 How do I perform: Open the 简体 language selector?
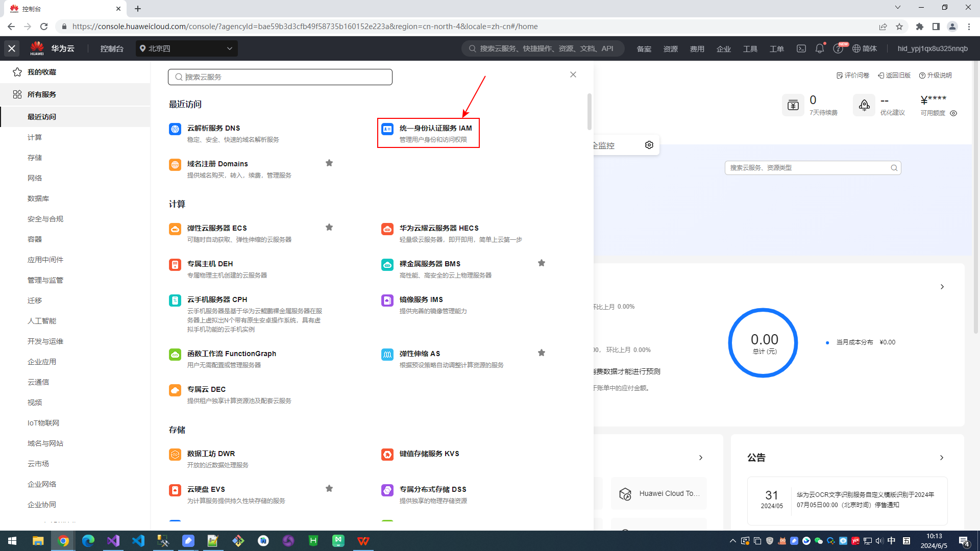point(865,48)
